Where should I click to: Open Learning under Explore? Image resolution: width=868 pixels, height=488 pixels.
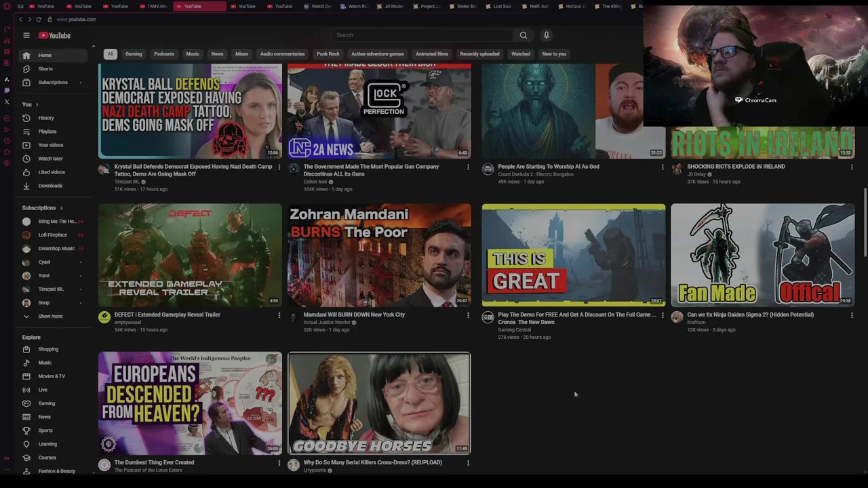(x=53, y=444)
